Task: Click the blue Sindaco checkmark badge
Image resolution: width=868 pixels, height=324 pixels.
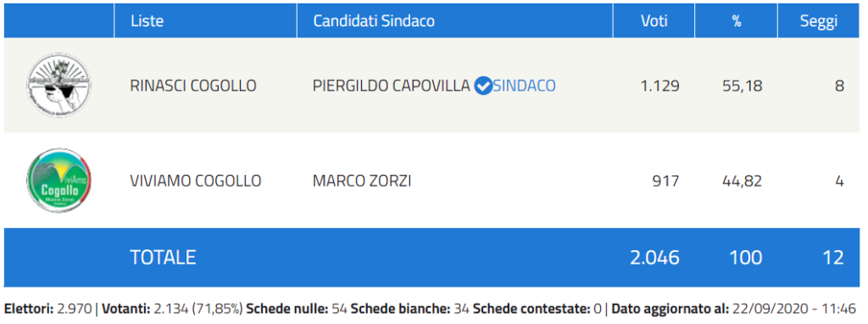Action: [x=483, y=86]
